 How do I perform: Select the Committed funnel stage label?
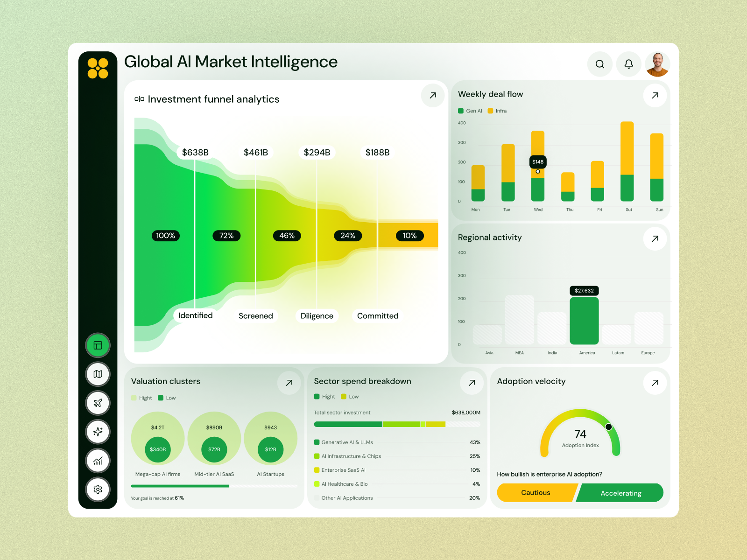(378, 316)
